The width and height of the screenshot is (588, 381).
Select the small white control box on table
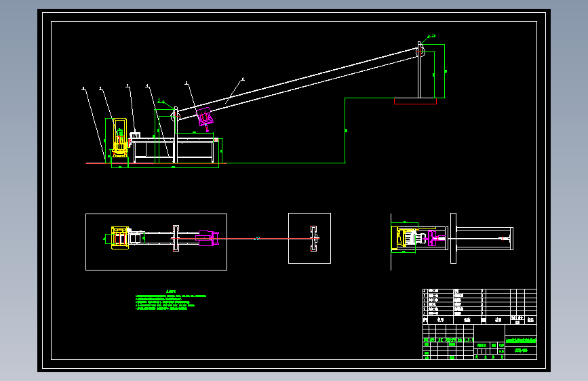(135, 135)
